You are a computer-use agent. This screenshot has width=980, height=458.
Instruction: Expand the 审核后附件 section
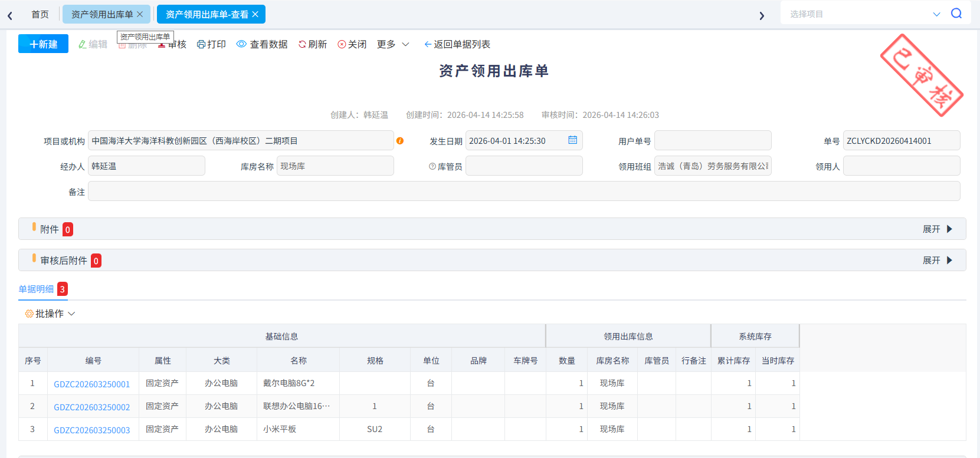938,260
